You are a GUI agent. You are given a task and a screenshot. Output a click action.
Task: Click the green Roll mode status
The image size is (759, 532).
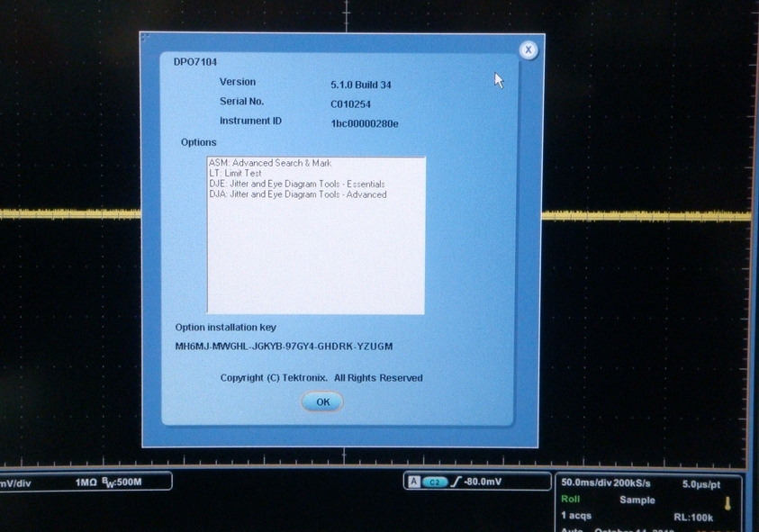pos(570,499)
